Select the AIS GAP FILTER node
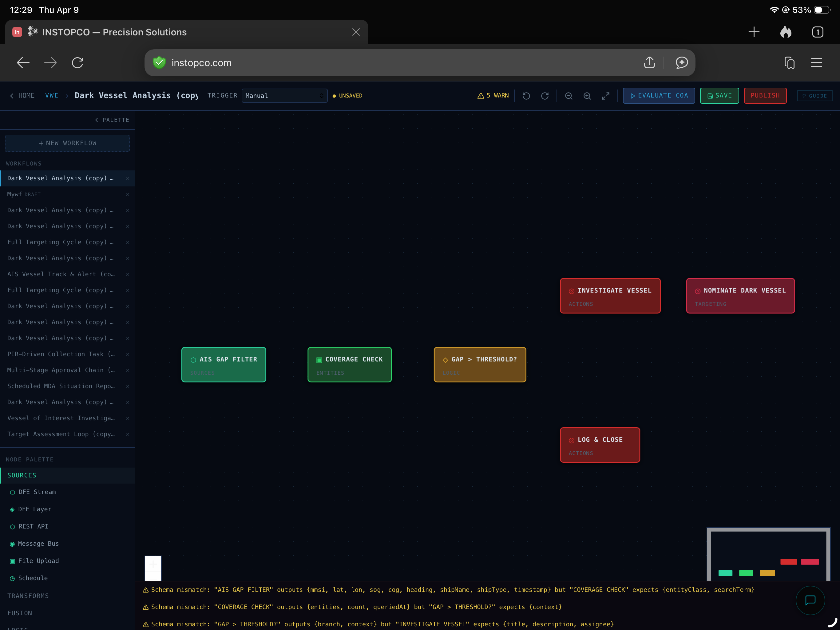The image size is (840, 630). pyautogui.click(x=224, y=365)
